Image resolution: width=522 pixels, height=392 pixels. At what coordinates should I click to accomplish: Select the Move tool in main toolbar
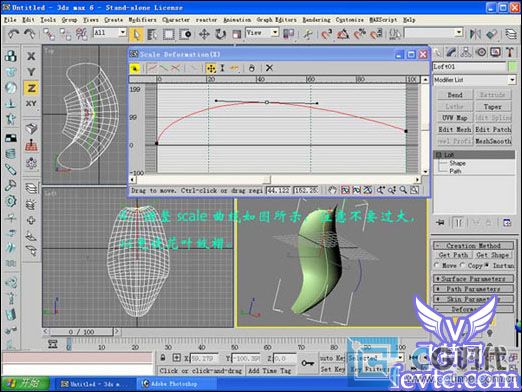pyautogui.click(x=204, y=34)
